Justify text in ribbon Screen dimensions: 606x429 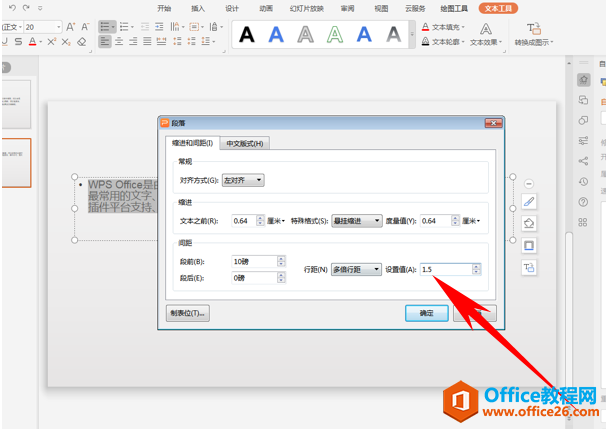click(147, 41)
